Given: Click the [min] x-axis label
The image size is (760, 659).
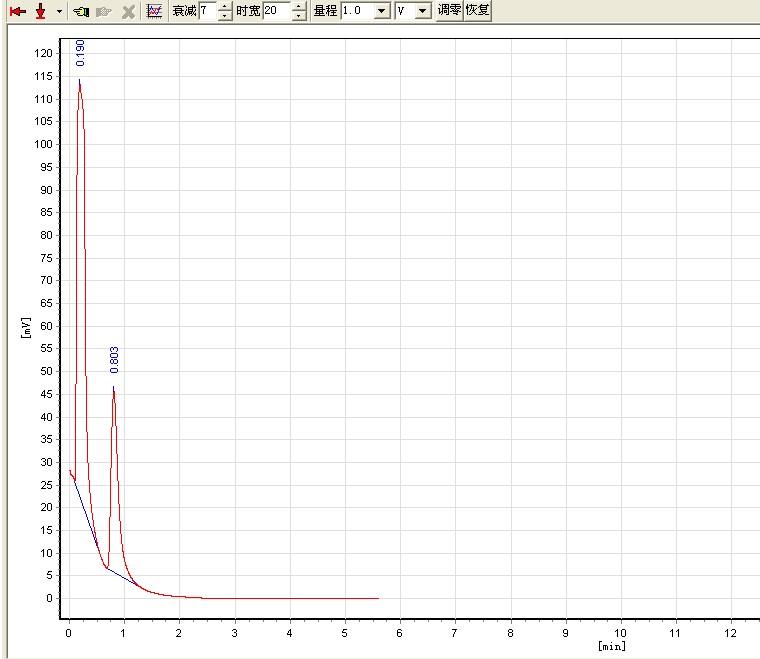Looking at the screenshot, I should click(x=612, y=645).
